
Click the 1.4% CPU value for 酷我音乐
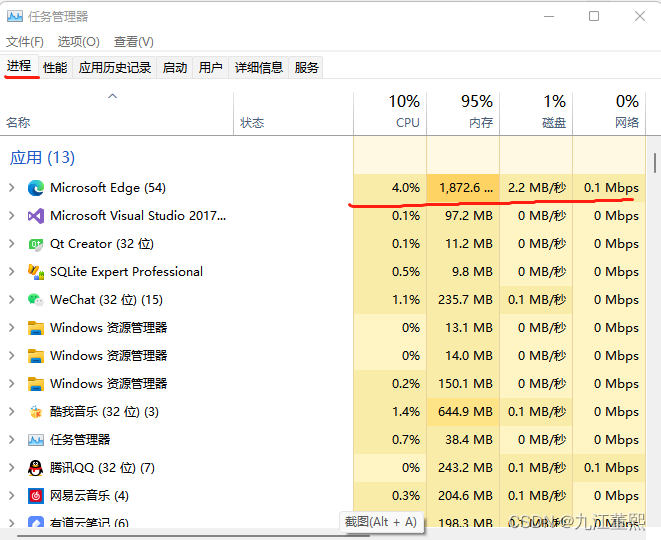pos(406,412)
